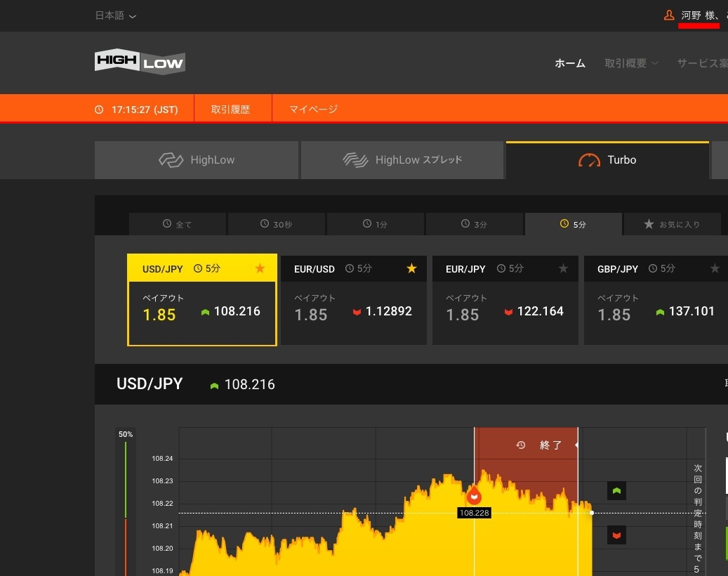
Task: Click the history icon beside 終了
Action: pyautogui.click(x=520, y=445)
